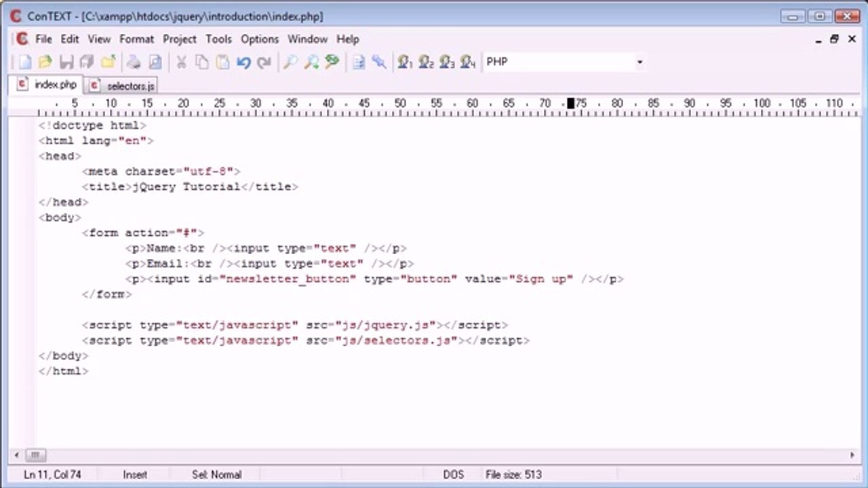The height and width of the screenshot is (488, 868).
Task: Click the "utf-8" charset value
Action: [208, 171]
